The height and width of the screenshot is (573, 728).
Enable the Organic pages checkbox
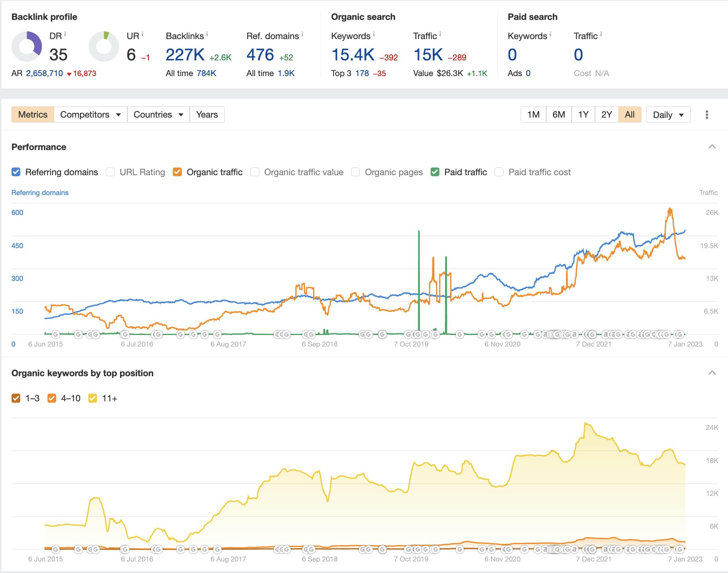click(356, 172)
